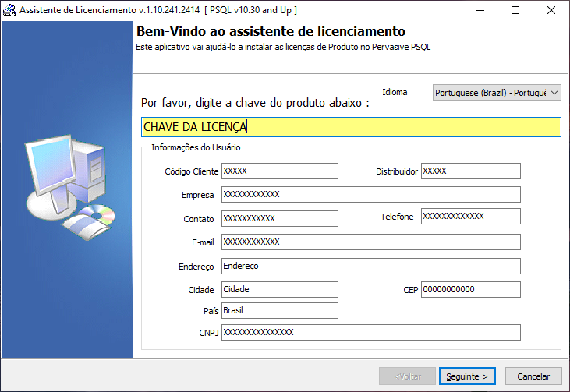
Task: Minimize the licensing assistant window
Action: pos(480,10)
